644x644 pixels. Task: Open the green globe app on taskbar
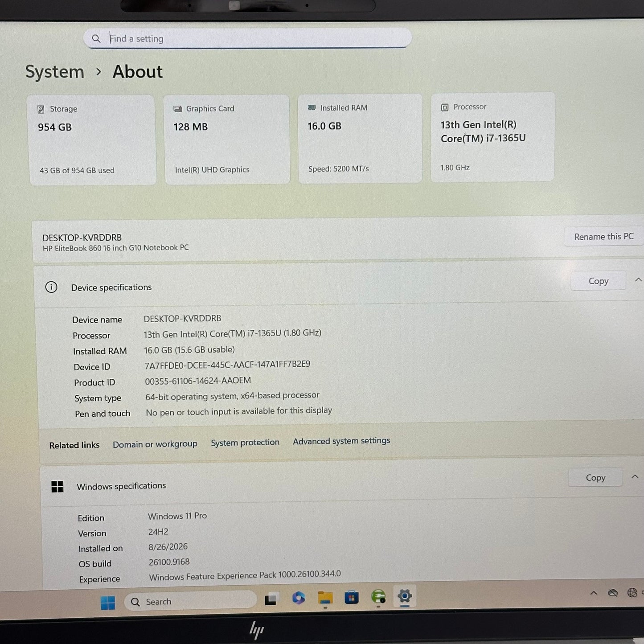(x=378, y=596)
